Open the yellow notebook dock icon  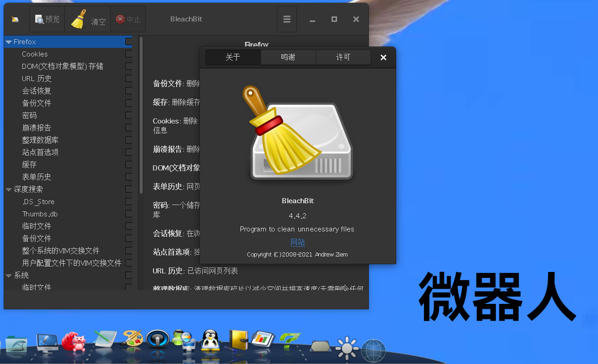pyautogui.click(x=237, y=341)
